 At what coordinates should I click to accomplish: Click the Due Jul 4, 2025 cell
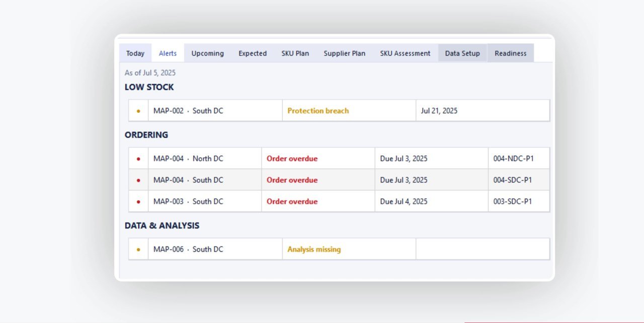click(431, 201)
